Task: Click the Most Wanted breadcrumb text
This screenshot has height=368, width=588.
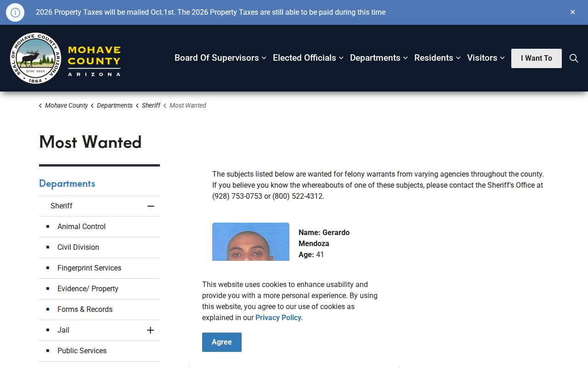Action: click(x=188, y=105)
